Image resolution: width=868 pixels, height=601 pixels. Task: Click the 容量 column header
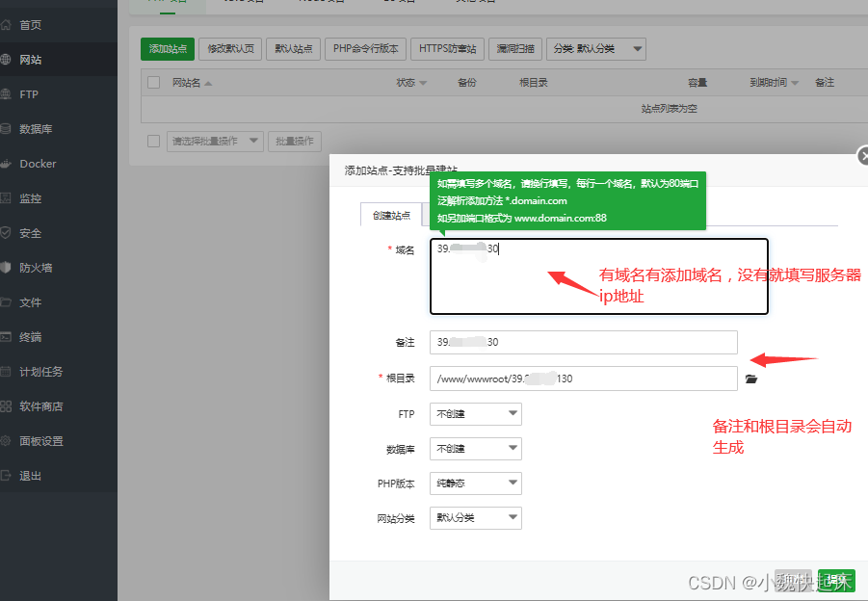(x=697, y=83)
